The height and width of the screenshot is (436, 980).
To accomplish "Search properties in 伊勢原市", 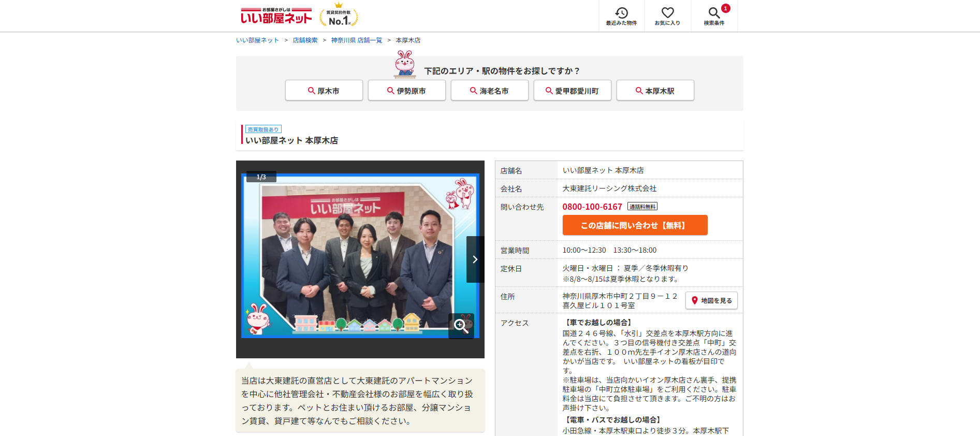I will [x=406, y=91].
